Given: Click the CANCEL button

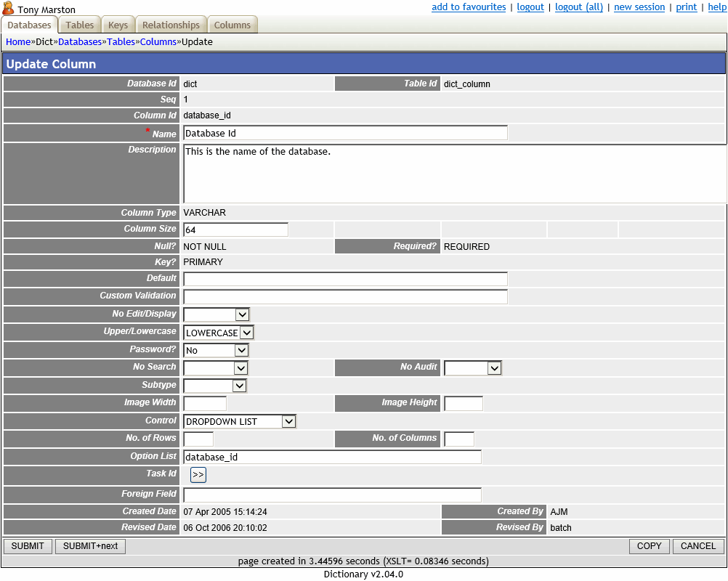Looking at the screenshot, I should coord(697,545).
